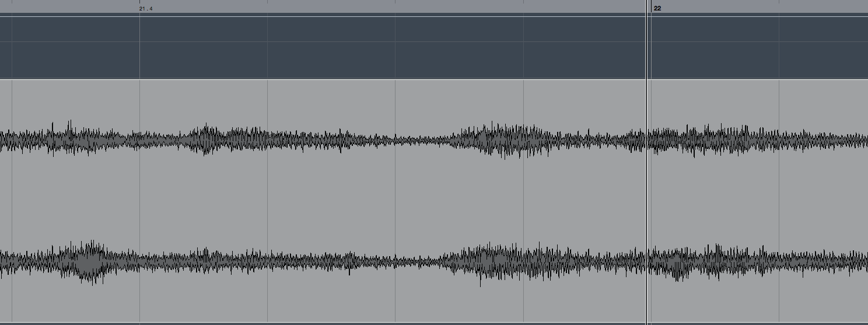Image resolution: width=868 pixels, height=325 pixels.
Task: Click the upper row of the dark track lane
Action: (322, 29)
